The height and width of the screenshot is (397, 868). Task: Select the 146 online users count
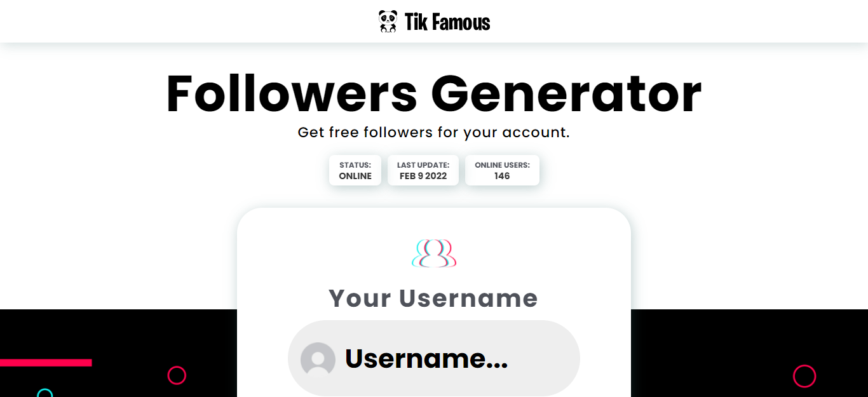[x=502, y=176]
